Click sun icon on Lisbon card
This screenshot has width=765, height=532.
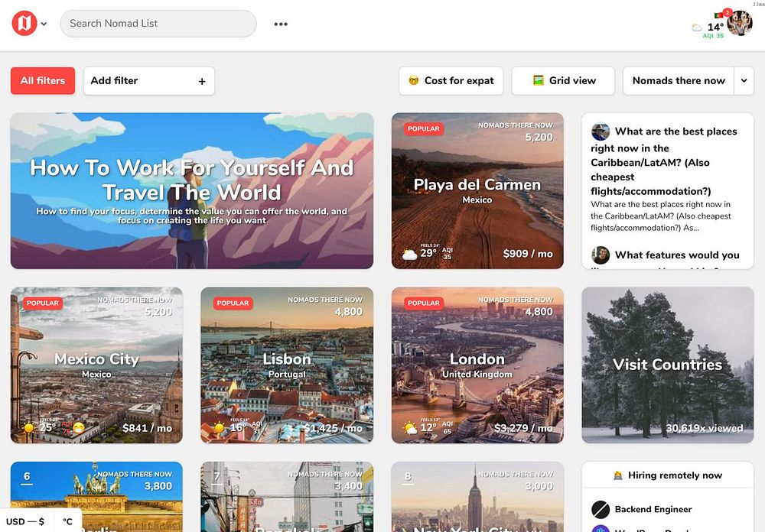[219, 428]
